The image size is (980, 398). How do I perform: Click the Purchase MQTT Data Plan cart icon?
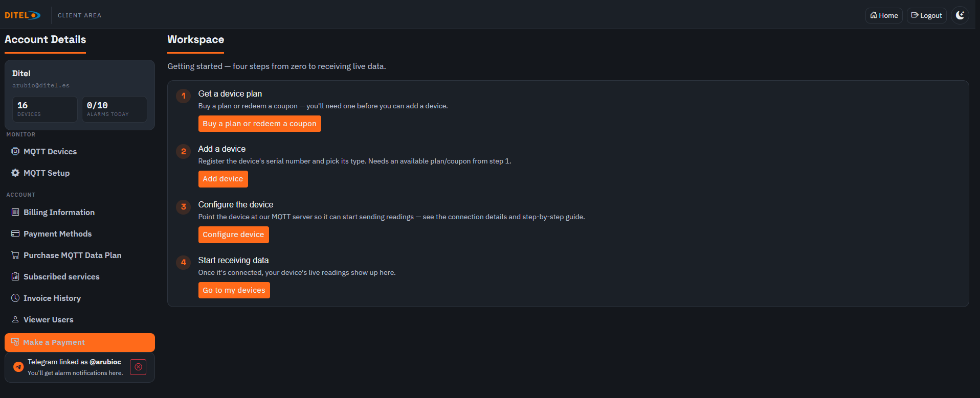point(15,255)
